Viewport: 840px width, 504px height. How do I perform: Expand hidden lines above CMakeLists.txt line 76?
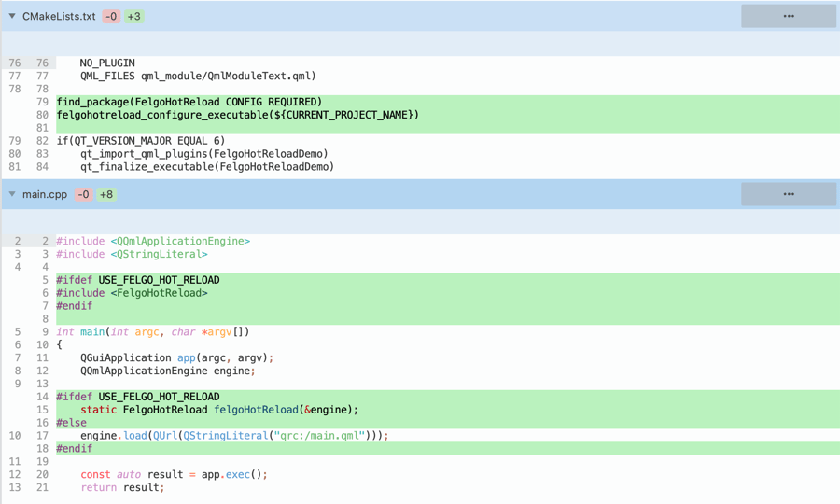tap(420, 43)
